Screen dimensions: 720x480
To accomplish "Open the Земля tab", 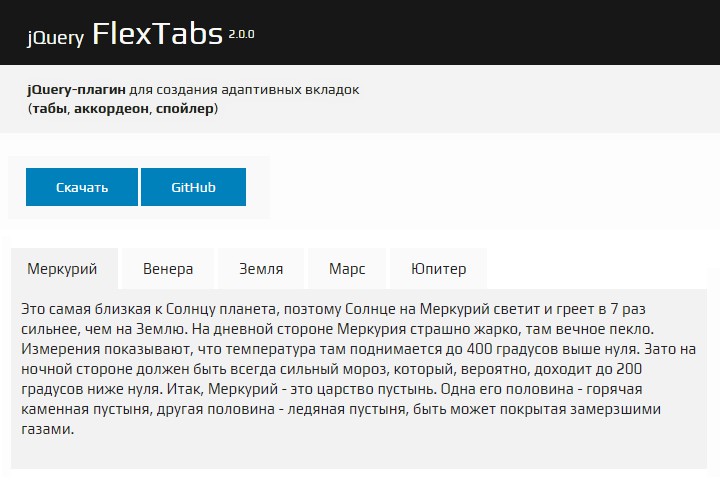I will tap(261, 269).
